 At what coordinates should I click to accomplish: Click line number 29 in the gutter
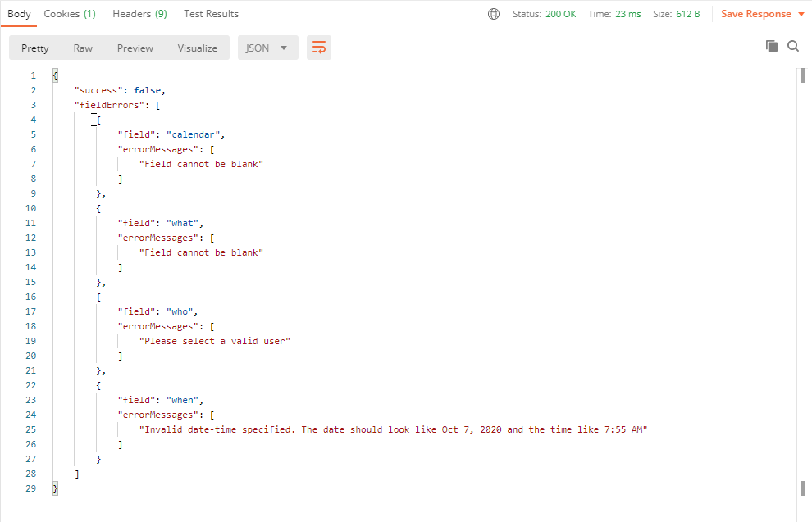point(30,488)
